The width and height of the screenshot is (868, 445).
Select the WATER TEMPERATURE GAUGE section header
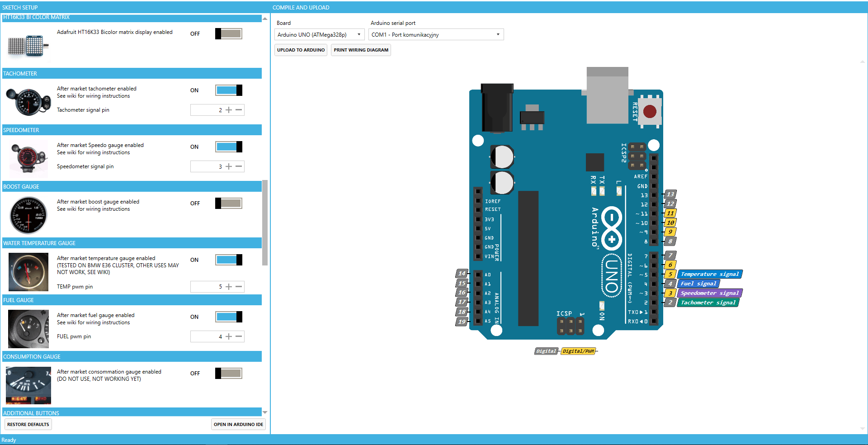(132, 243)
